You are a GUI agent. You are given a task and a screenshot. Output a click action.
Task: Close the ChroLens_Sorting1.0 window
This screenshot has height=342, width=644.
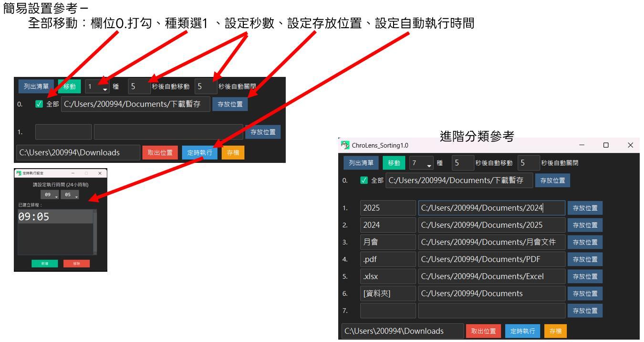[x=631, y=145]
